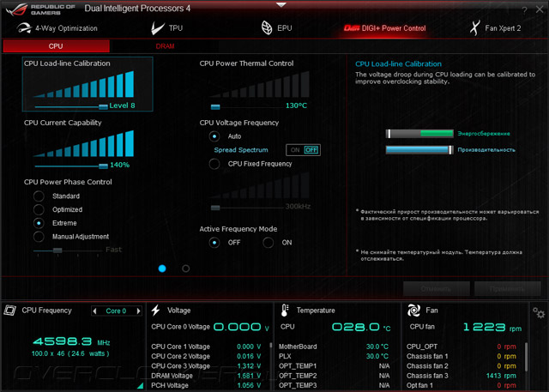Click the CPU Current Capability bar graph
549x392 pixels.
point(84,143)
